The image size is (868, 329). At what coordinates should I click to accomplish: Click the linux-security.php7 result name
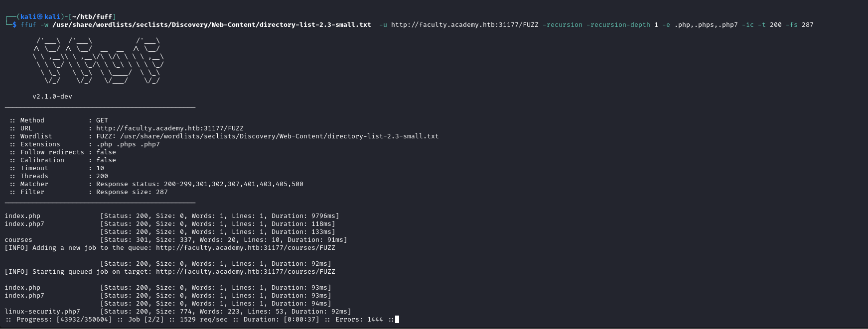click(x=42, y=312)
